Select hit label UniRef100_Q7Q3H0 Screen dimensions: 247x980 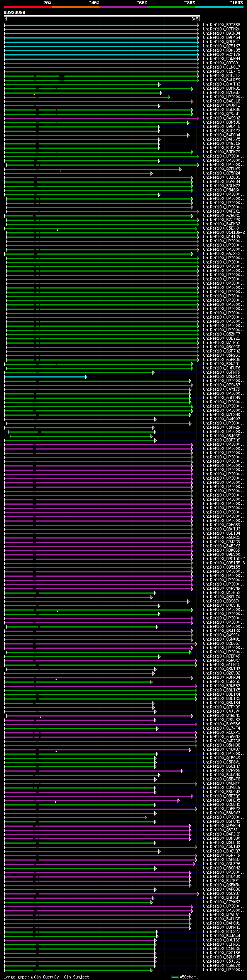tap(222, 415)
